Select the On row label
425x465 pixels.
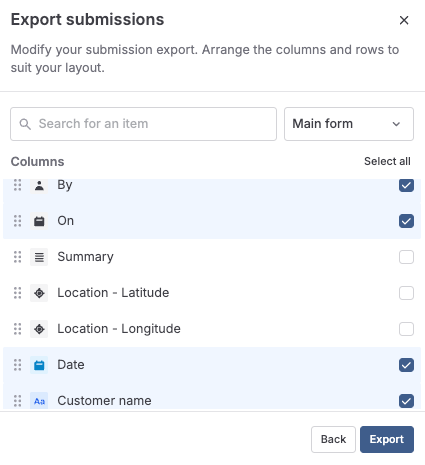(65, 221)
